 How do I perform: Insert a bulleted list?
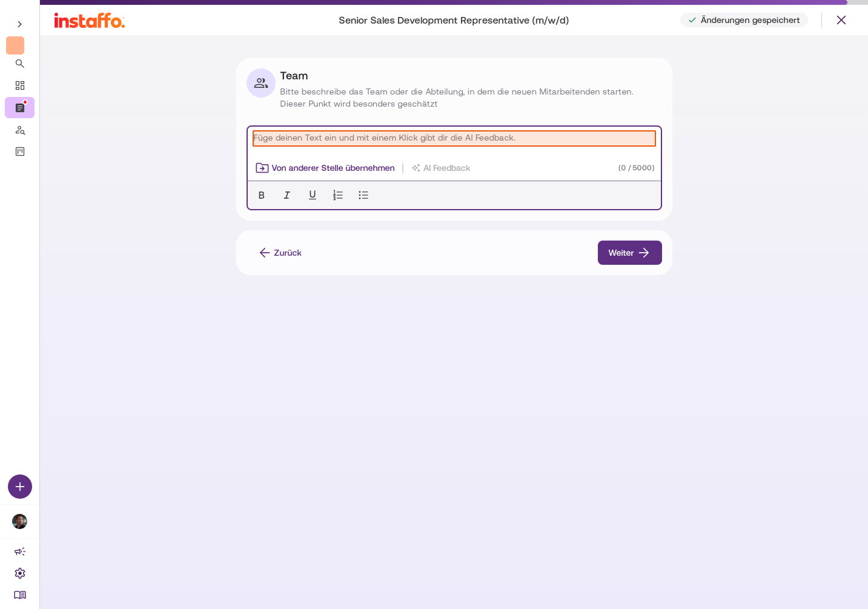click(363, 195)
